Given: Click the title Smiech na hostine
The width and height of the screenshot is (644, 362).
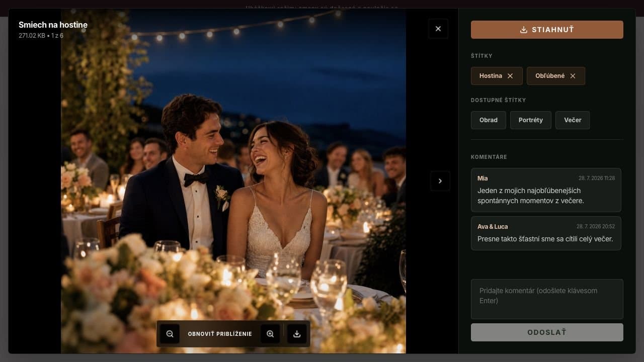Looking at the screenshot, I should click(53, 25).
